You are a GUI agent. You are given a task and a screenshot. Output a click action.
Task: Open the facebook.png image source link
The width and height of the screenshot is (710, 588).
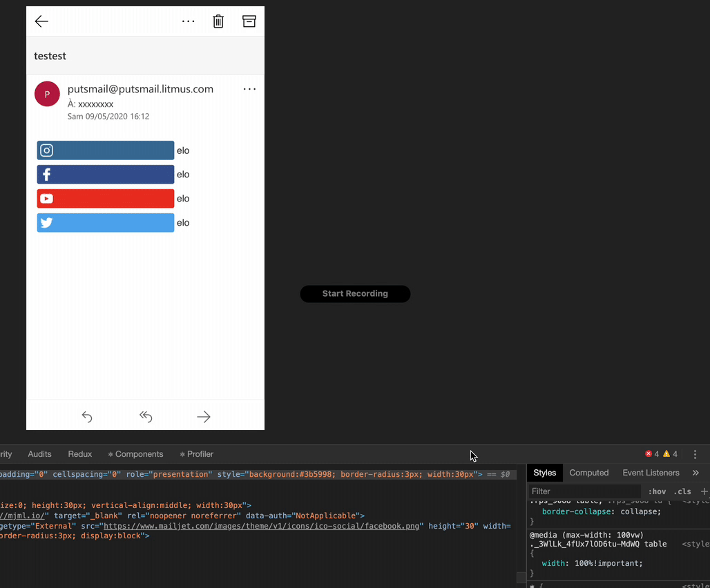tap(262, 526)
